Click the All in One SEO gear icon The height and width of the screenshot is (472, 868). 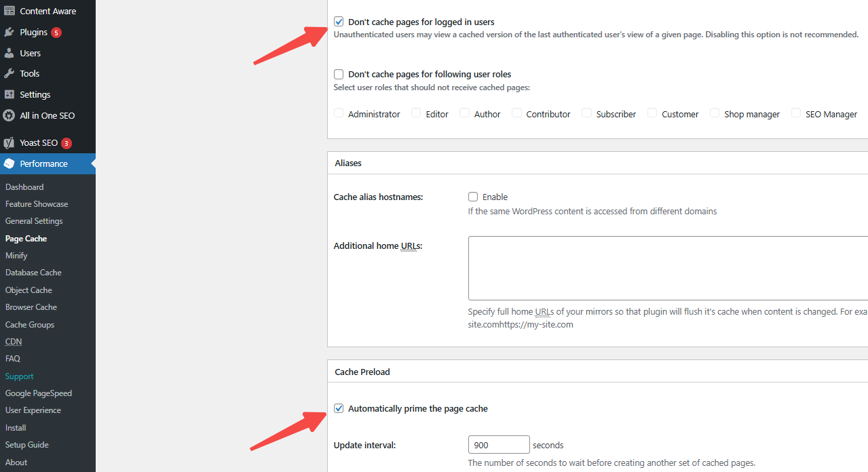click(x=9, y=115)
